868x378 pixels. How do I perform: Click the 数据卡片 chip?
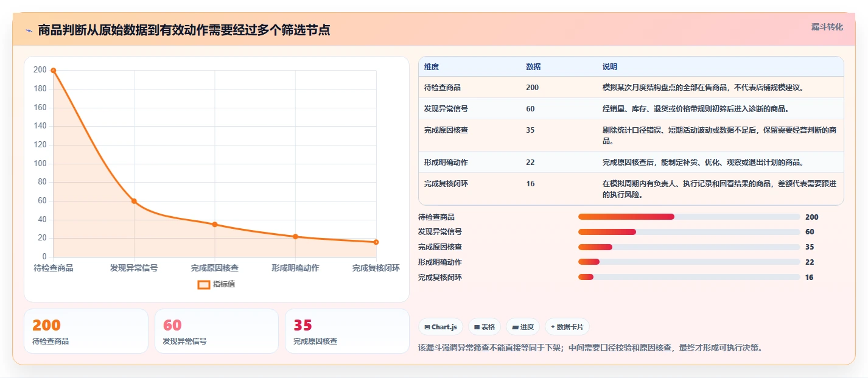point(567,327)
